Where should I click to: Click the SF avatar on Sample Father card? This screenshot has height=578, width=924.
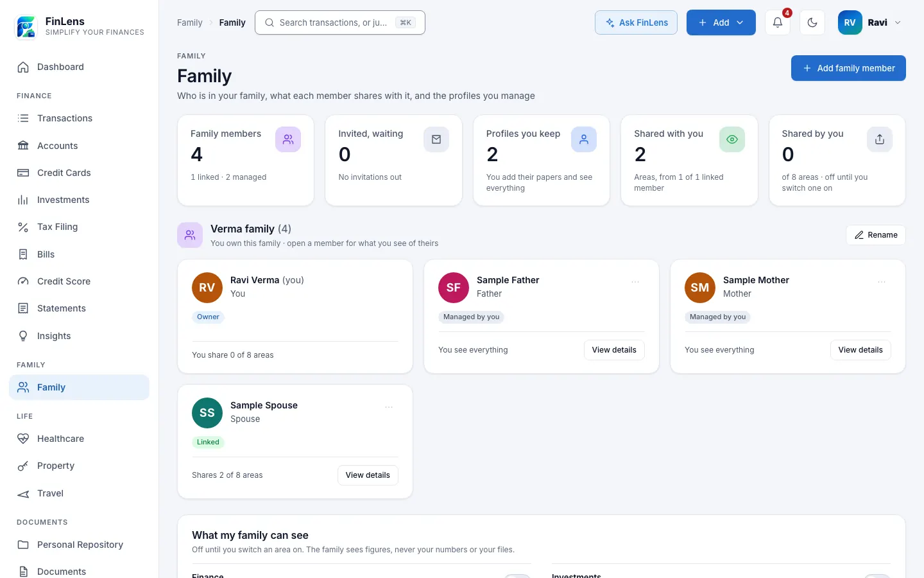454,288
